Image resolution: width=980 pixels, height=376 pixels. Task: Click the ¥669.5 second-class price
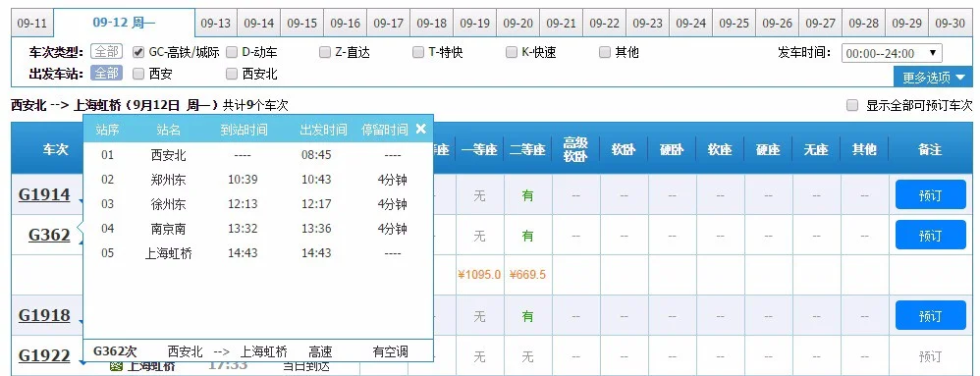527,274
